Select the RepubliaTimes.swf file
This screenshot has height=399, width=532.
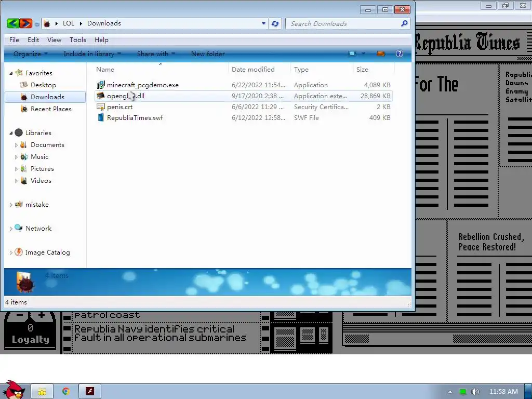(243, 118)
